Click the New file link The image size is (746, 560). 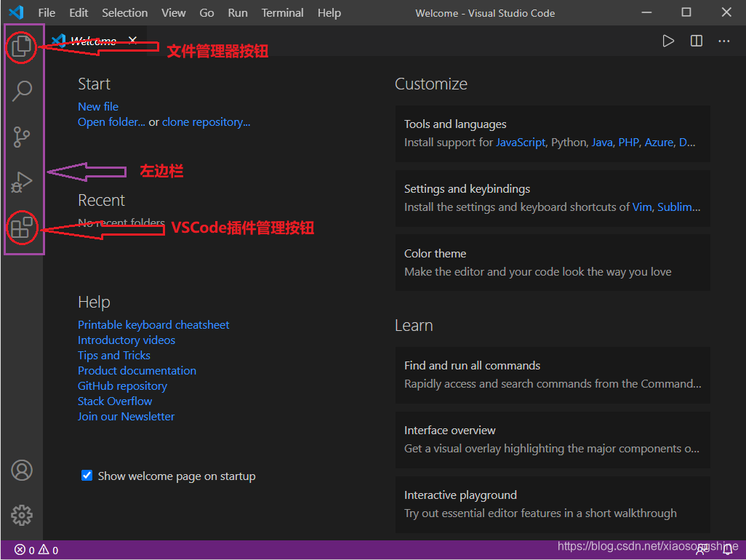pyautogui.click(x=98, y=107)
